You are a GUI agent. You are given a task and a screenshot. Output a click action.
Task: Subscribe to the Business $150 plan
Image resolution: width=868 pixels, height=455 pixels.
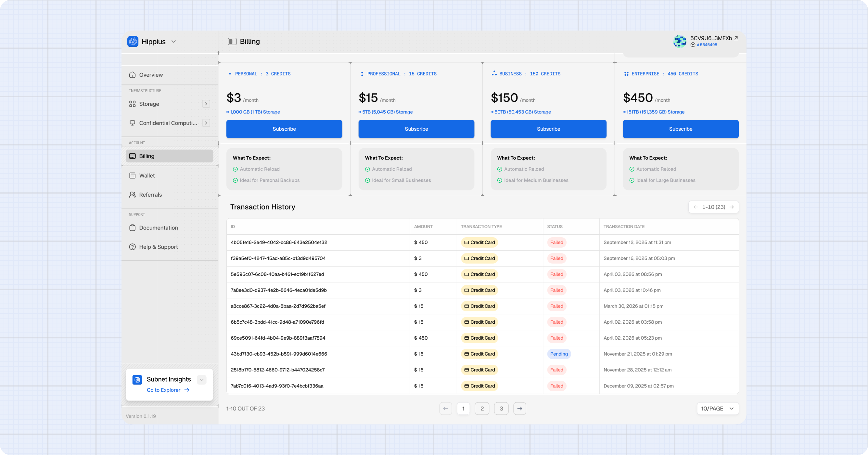tap(548, 129)
